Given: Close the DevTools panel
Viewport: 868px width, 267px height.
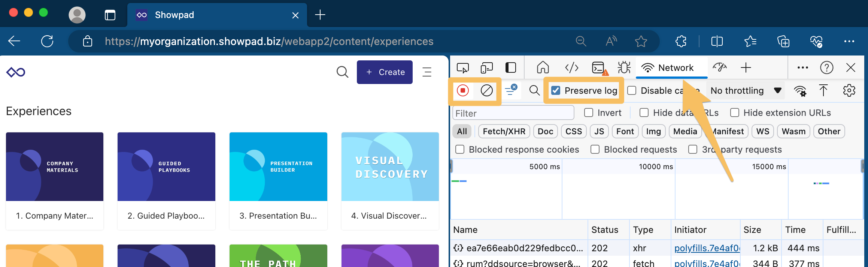Looking at the screenshot, I should (x=851, y=68).
